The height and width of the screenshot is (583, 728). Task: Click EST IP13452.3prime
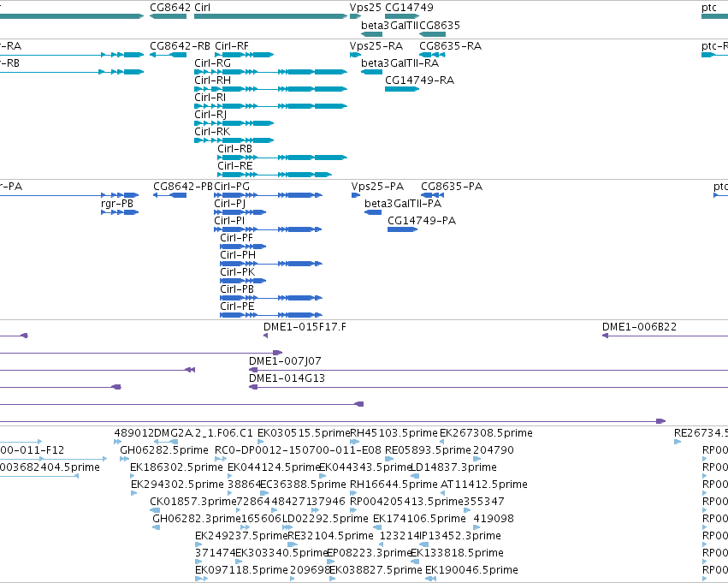tap(423, 545)
